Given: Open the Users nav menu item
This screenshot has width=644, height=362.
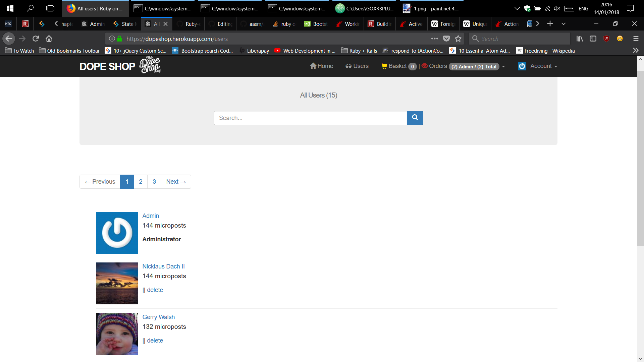Looking at the screenshot, I should coord(357,66).
